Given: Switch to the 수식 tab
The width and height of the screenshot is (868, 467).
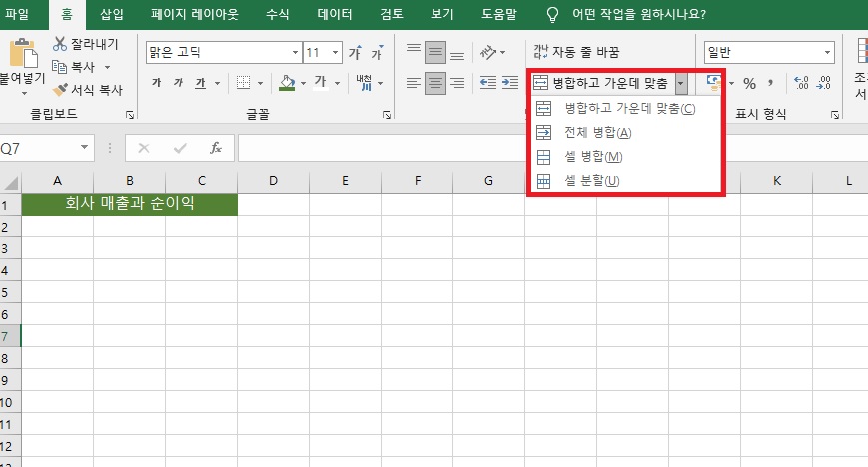Looking at the screenshot, I should [x=278, y=14].
